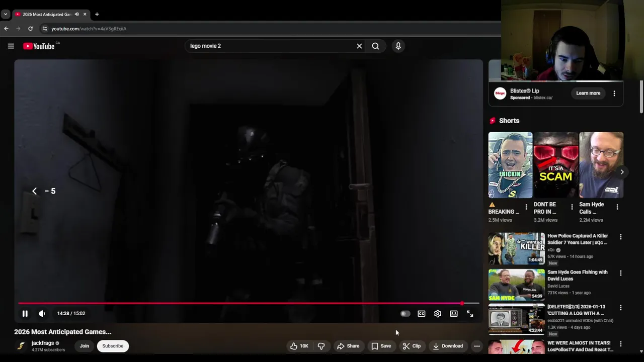Start voice search with the microphone

coord(398,46)
